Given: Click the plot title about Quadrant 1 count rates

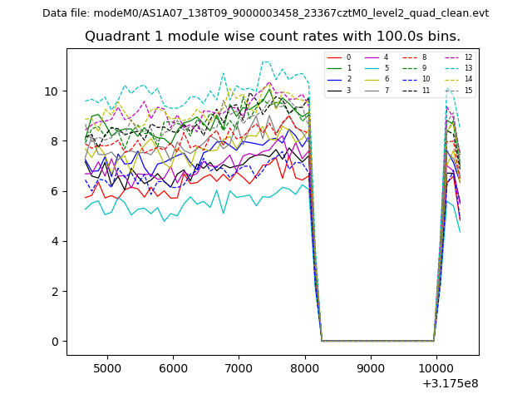Looking at the screenshot, I should [273, 37].
